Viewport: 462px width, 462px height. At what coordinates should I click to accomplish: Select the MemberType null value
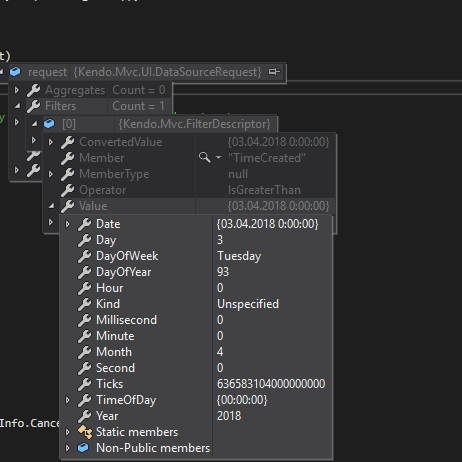(x=238, y=174)
